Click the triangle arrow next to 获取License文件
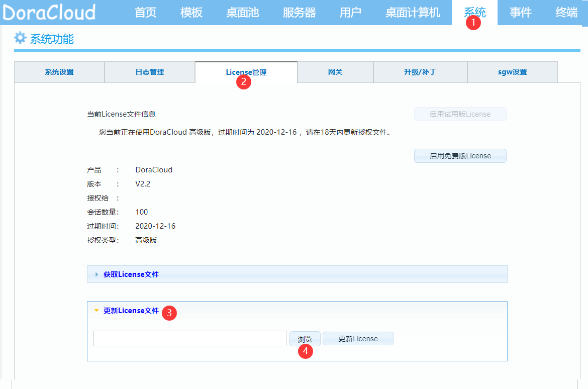The width and height of the screenshot is (588, 389). (x=96, y=274)
